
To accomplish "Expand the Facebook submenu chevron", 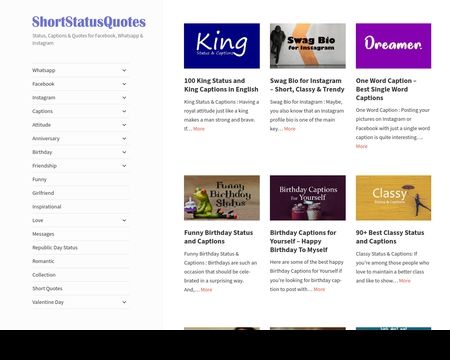I will 124,84.
